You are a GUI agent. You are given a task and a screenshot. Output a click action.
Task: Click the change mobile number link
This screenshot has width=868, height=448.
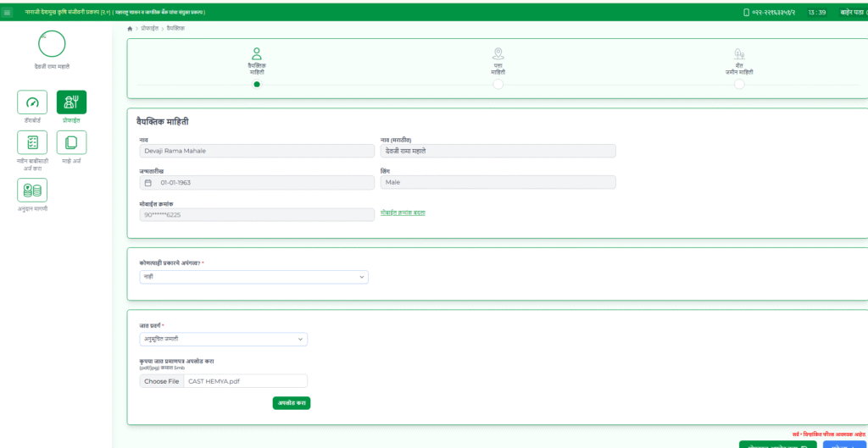(x=403, y=213)
